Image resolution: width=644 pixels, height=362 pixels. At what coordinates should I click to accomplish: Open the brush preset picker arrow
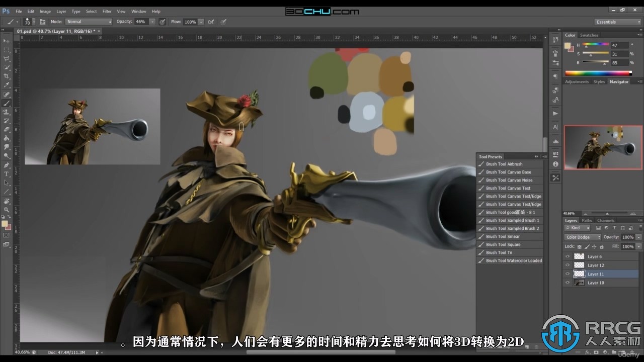pyautogui.click(x=34, y=22)
